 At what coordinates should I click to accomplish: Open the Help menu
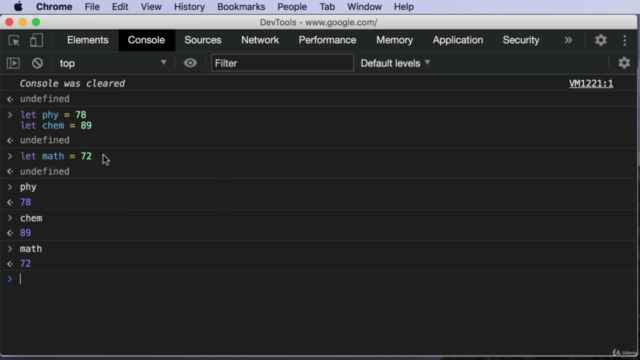pyautogui.click(x=404, y=7)
